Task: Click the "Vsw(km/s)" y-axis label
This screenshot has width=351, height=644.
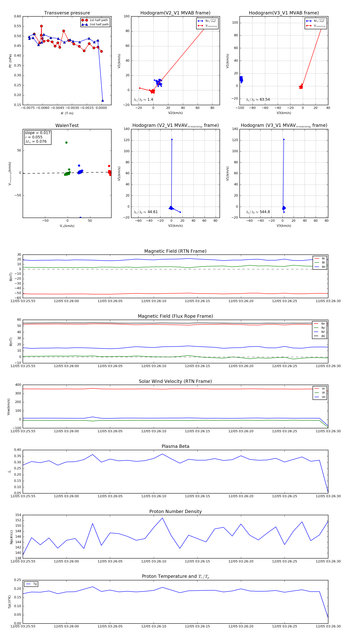Action: tap(9, 407)
